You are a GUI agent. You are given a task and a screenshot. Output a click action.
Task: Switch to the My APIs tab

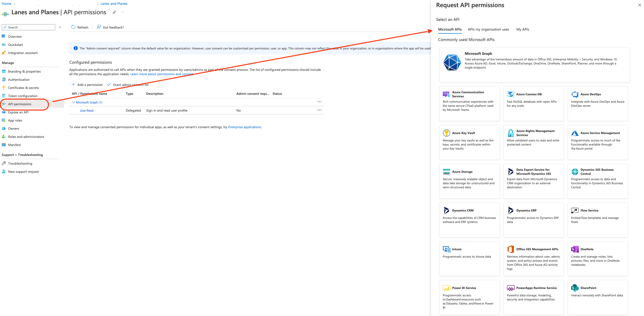point(523,29)
